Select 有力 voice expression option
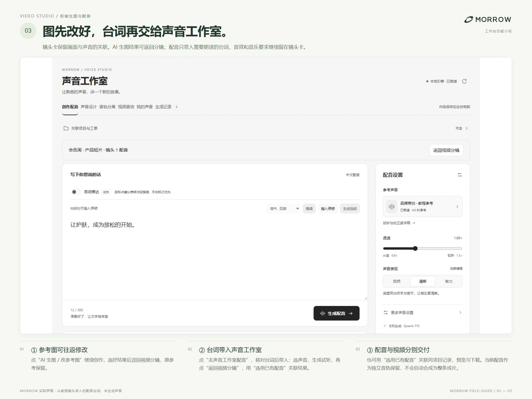The width and height of the screenshot is (532, 399). tap(449, 281)
